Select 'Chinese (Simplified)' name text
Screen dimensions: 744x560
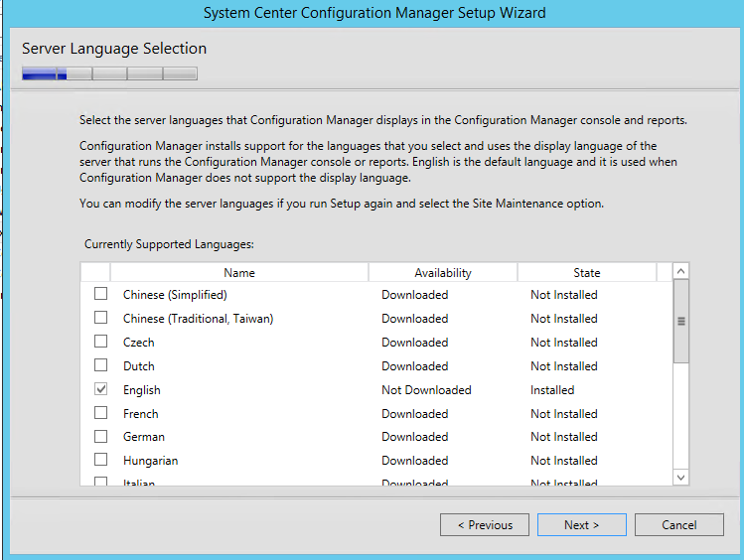[175, 295]
